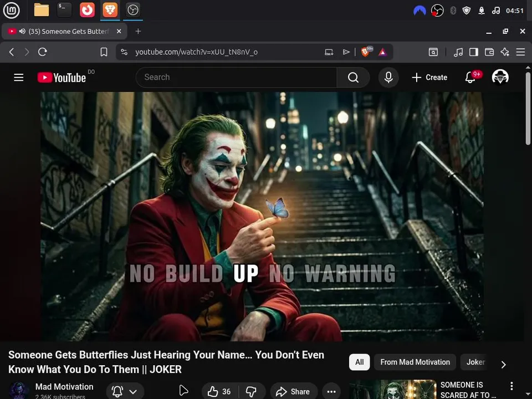Open the browser music playlist toolbar icon
The height and width of the screenshot is (399, 532).
[x=458, y=52]
